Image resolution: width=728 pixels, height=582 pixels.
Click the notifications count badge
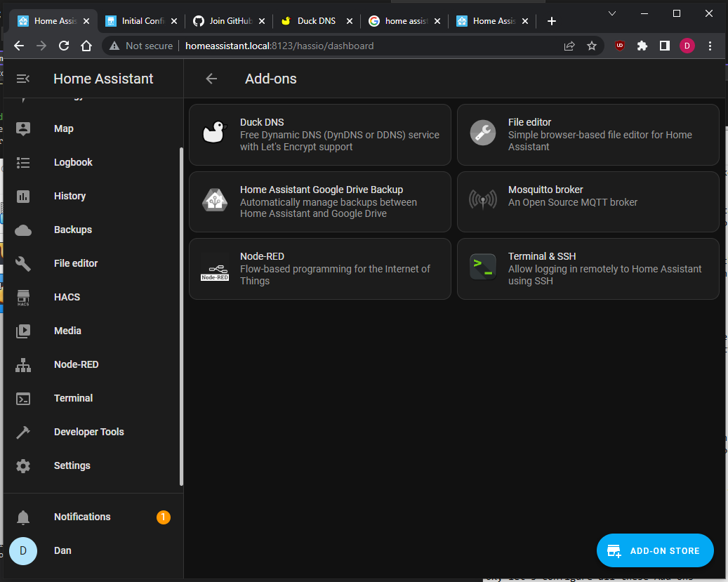(x=164, y=517)
